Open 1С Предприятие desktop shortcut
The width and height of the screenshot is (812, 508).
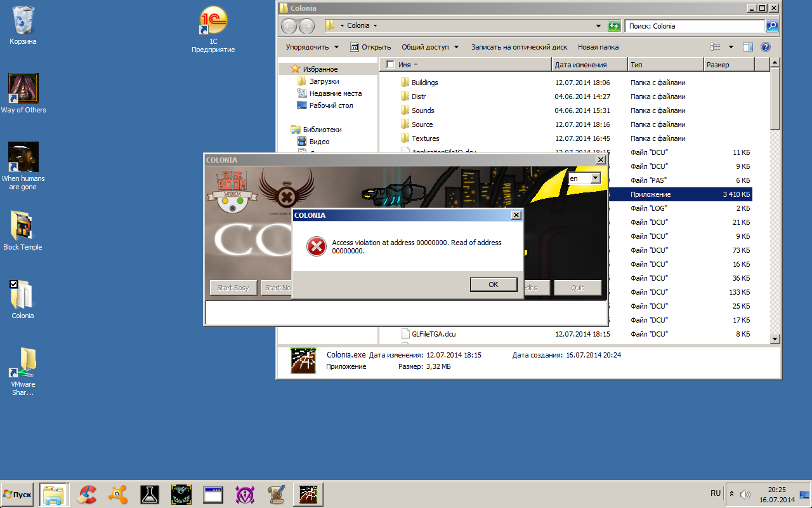(213, 30)
